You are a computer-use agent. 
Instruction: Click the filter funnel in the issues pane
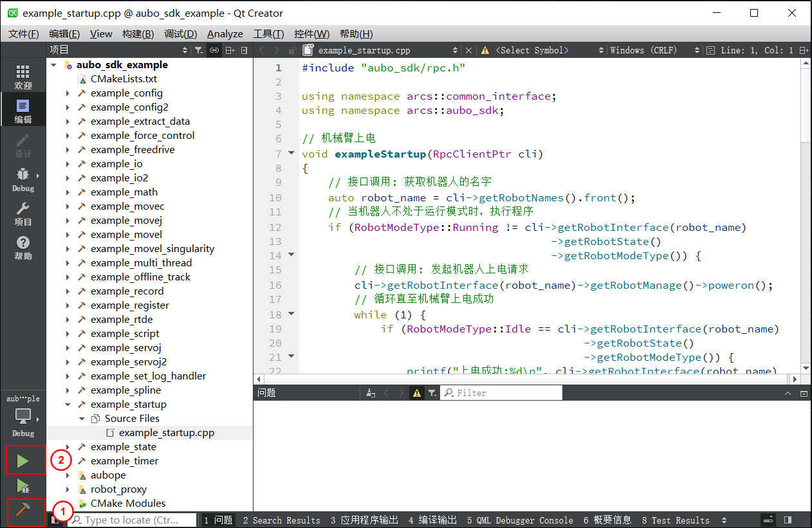click(432, 393)
